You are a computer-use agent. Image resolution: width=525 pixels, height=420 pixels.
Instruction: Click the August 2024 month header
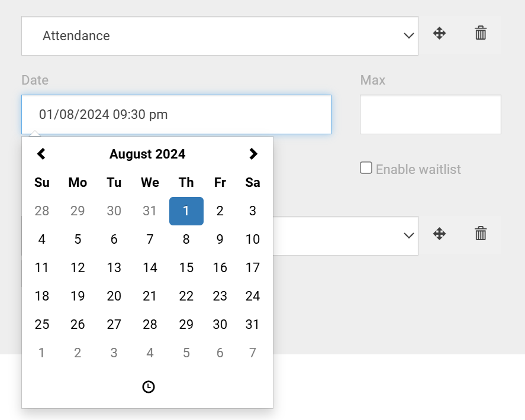click(147, 154)
